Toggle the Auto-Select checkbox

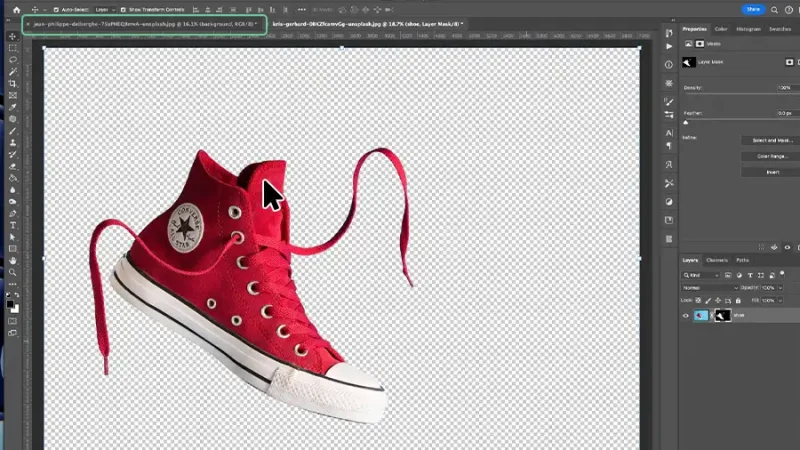[x=56, y=10]
